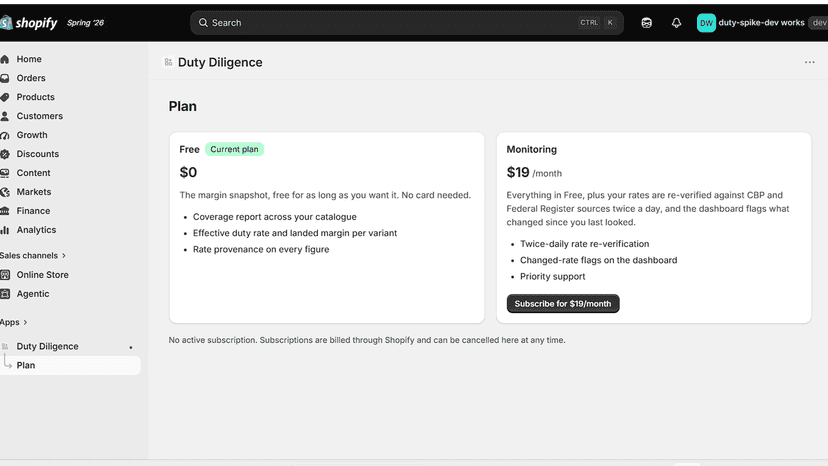The height and width of the screenshot is (466, 828).
Task: Open the Sidekick assistant icon in top bar
Action: click(646, 23)
